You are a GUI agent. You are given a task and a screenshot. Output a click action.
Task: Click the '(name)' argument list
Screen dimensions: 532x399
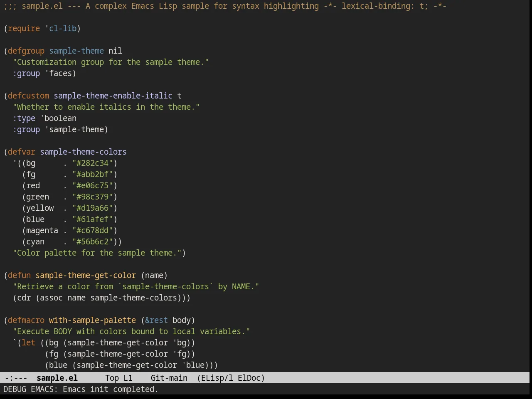point(154,275)
